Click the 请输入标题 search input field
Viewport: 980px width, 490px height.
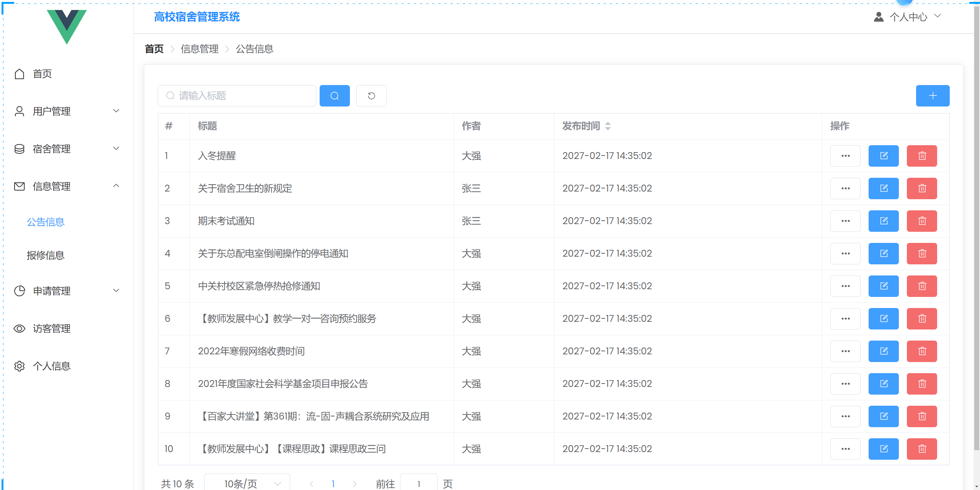pyautogui.click(x=237, y=96)
